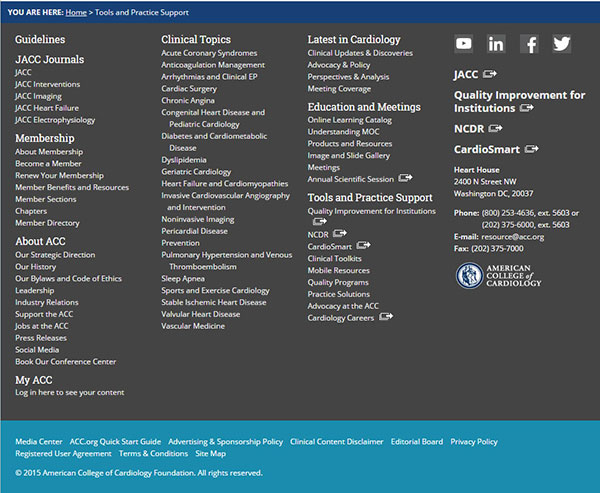Go to Home in the breadcrumb
The height and width of the screenshot is (493, 600).
(x=76, y=12)
